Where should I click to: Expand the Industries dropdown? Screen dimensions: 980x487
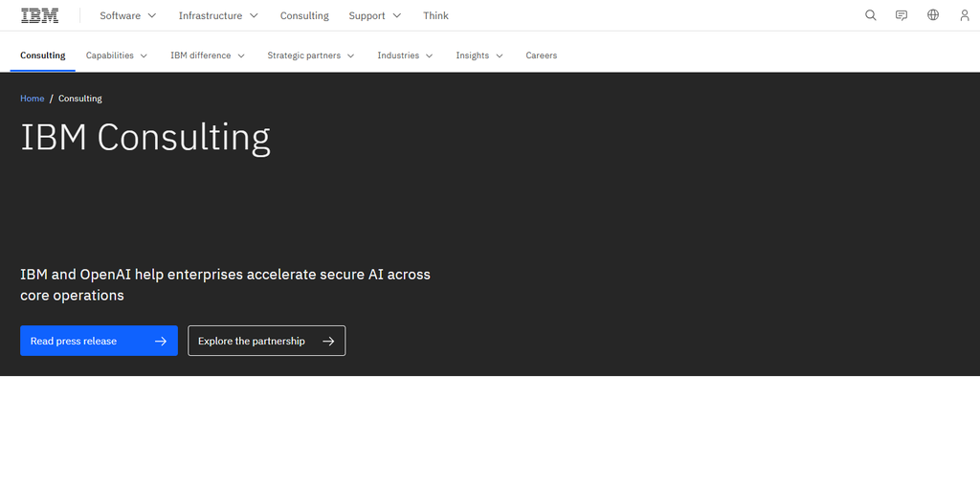click(x=405, y=55)
